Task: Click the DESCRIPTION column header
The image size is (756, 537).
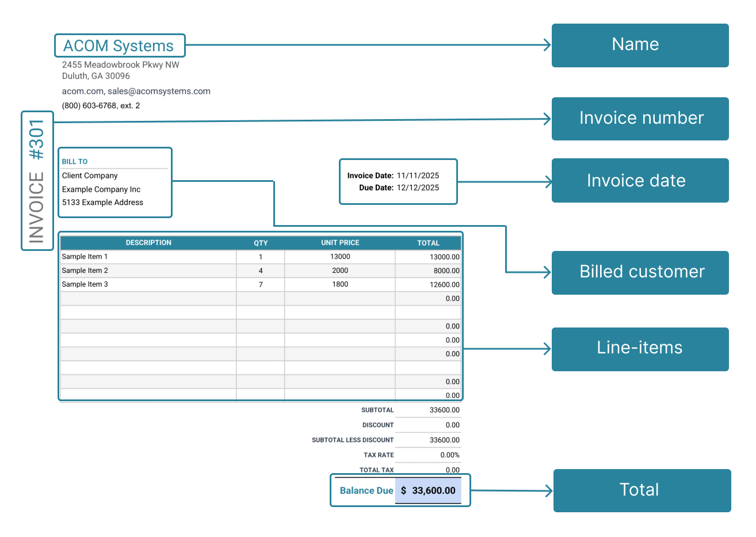Action: coord(148,243)
